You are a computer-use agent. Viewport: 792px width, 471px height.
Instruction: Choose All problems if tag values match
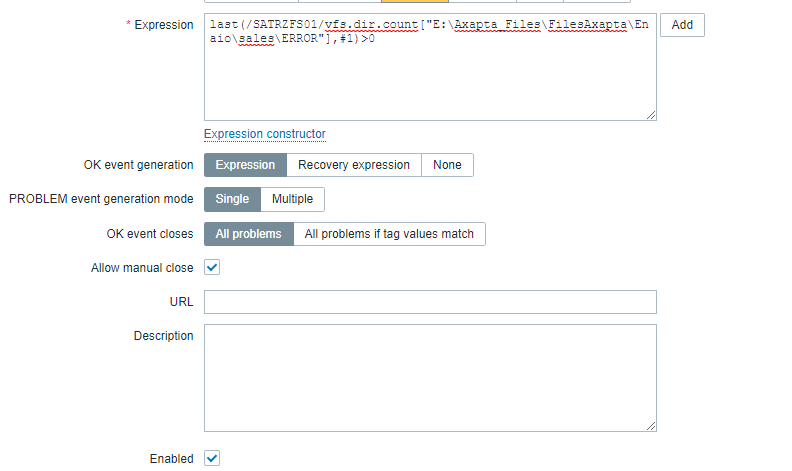(389, 234)
